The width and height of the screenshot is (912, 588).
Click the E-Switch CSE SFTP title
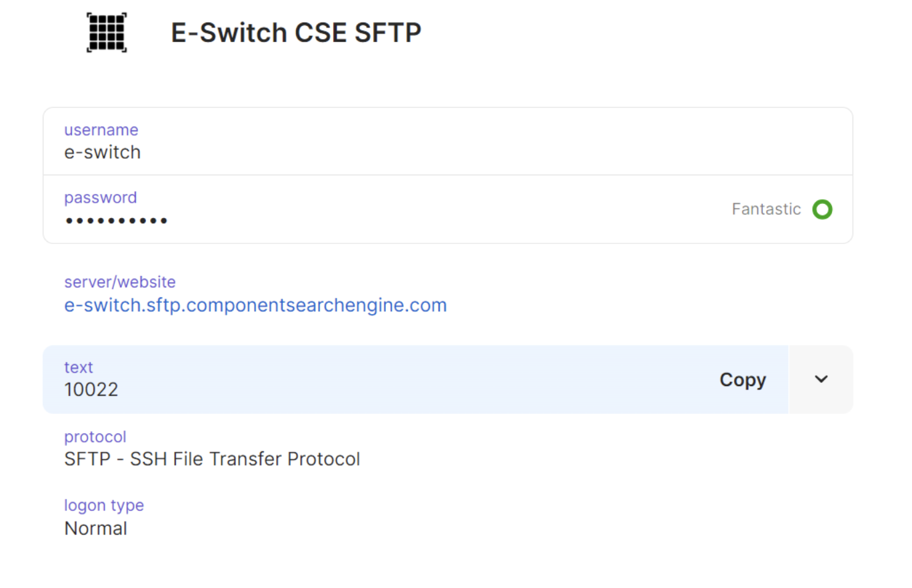tap(296, 32)
